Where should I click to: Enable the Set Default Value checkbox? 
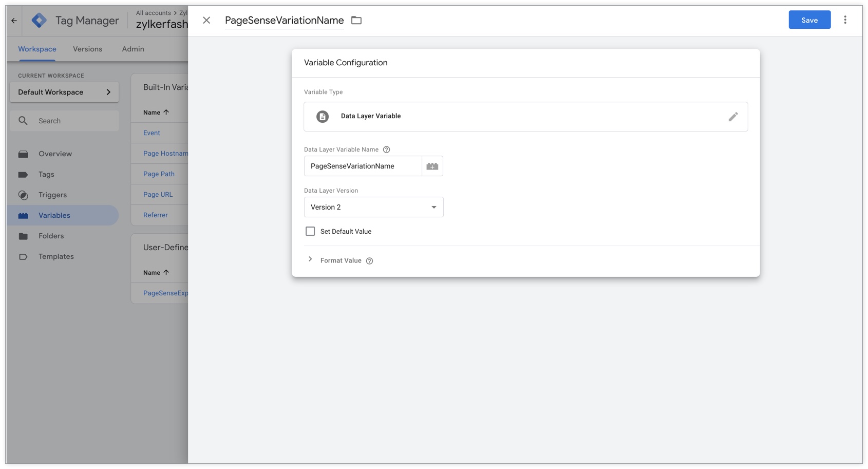click(310, 232)
